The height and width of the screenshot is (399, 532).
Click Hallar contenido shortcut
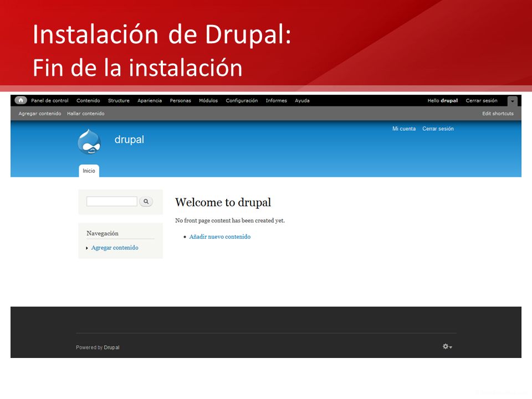pos(86,114)
